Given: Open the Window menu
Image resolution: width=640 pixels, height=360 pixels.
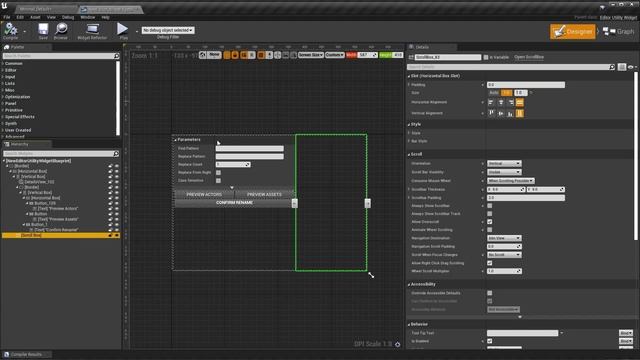Looking at the screenshot, I should (x=87, y=17).
